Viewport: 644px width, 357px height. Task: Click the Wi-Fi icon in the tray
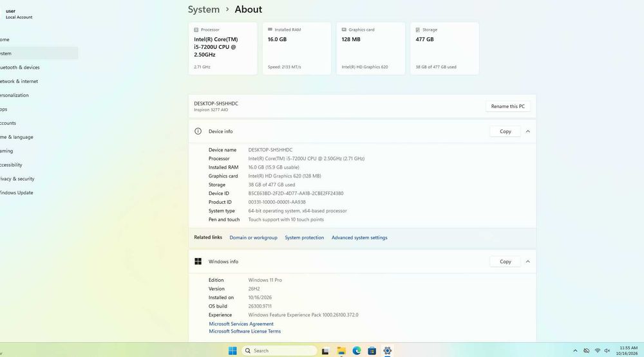pyautogui.click(x=597, y=351)
